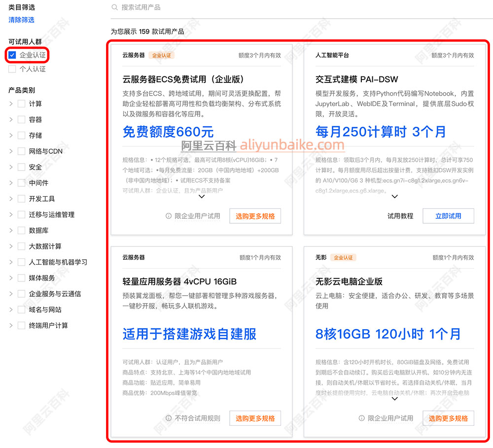493x448 pixels.
Task: Click the search magnifier icon
Action: (x=114, y=7)
